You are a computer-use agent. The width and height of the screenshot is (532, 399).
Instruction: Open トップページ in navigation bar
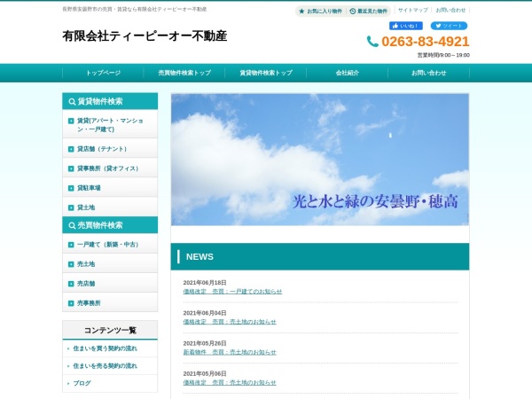(103, 73)
